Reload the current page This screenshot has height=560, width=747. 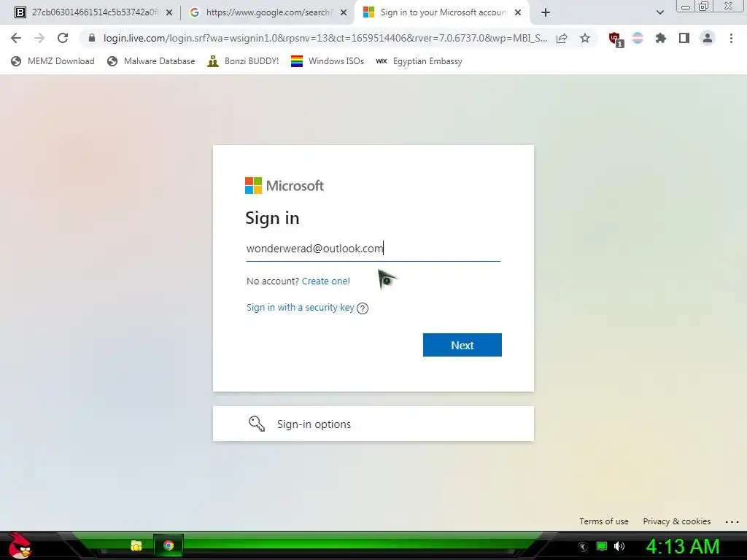click(63, 38)
